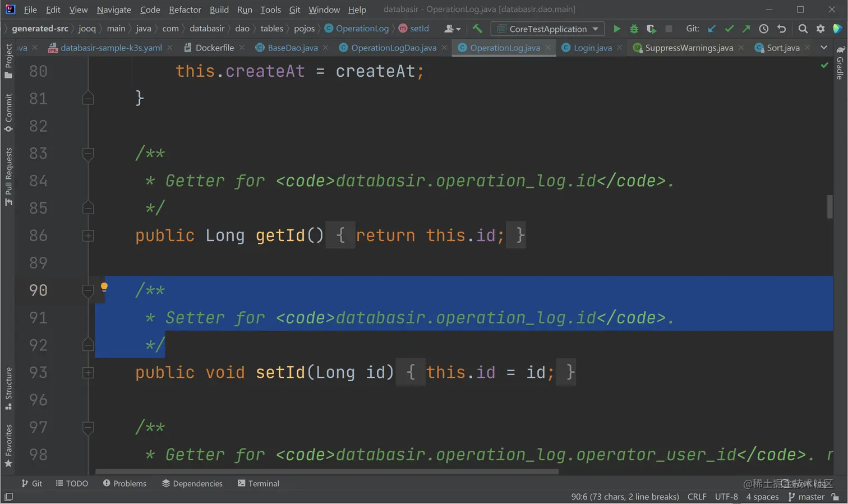The width and height of the screenshot is (848, 504).
Task: Show Git history with the clock icon
Action: 764,29
